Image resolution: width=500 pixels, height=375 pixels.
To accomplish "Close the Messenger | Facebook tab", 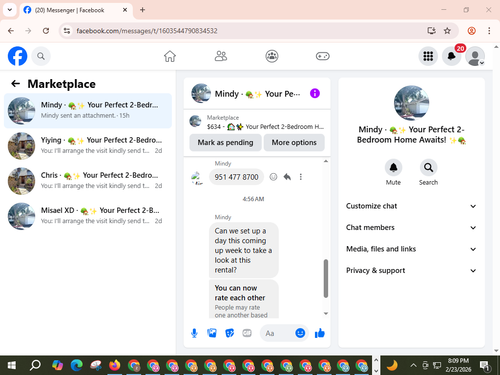I will [125, 10].
